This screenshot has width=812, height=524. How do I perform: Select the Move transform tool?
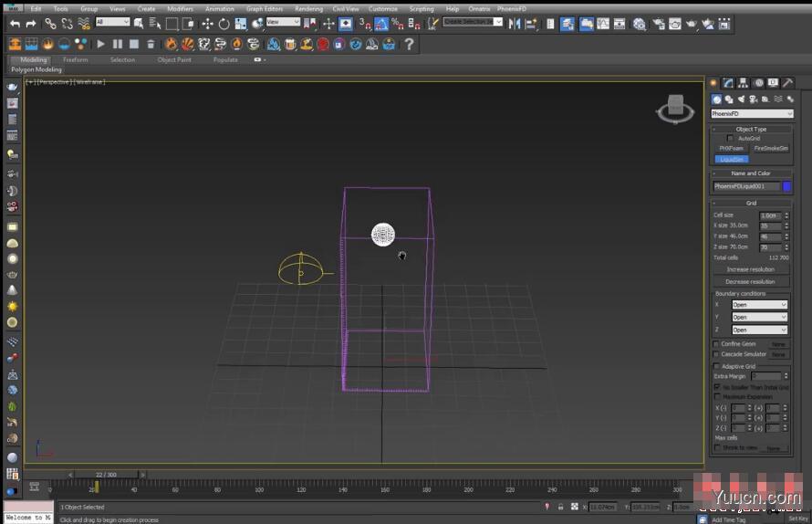(207, 23)
